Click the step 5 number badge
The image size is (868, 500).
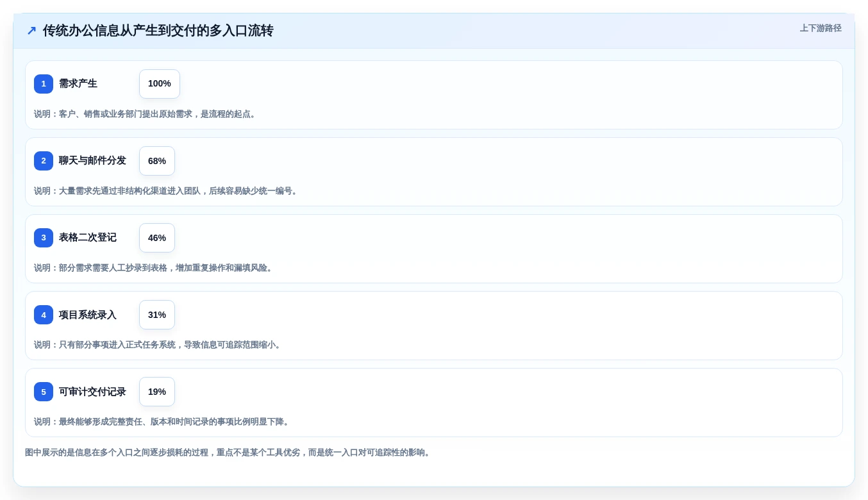[44, 392]
